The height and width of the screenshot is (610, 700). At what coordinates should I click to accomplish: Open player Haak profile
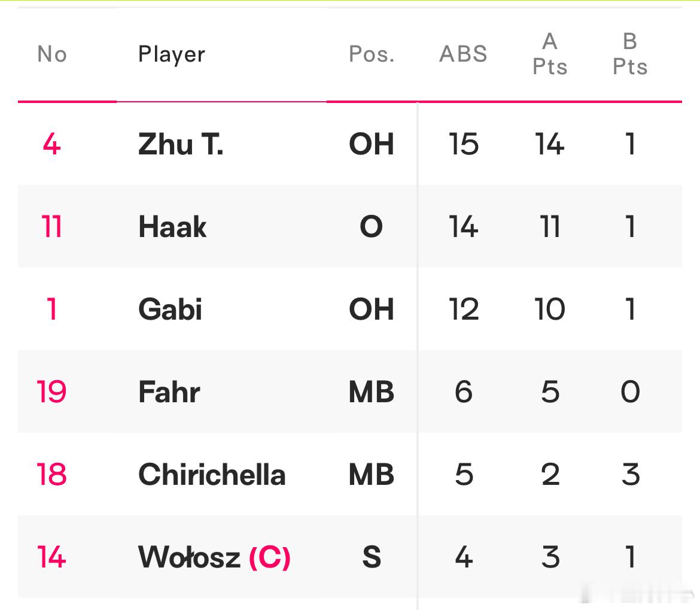(172, 226)
